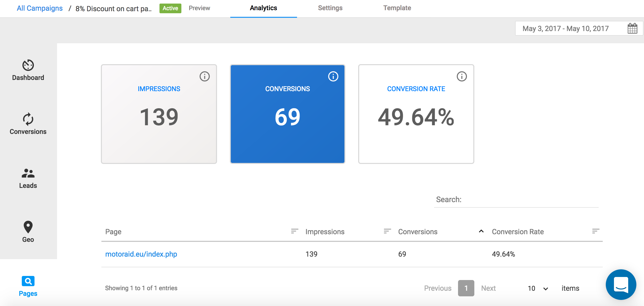The width and height of the screenshot is (644, 306).
Task: Click info icon on Conversion Rate card
Action: (x=462, y=76)
